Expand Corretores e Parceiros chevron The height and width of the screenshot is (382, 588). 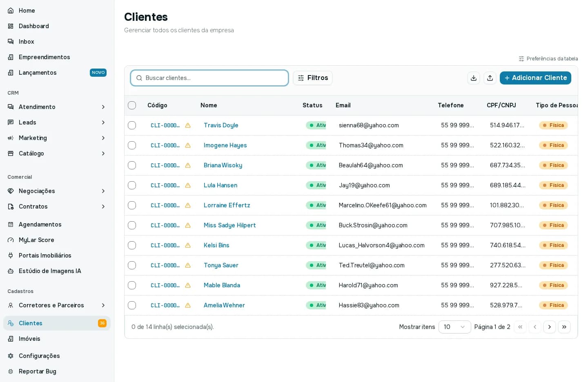point(103,305)
